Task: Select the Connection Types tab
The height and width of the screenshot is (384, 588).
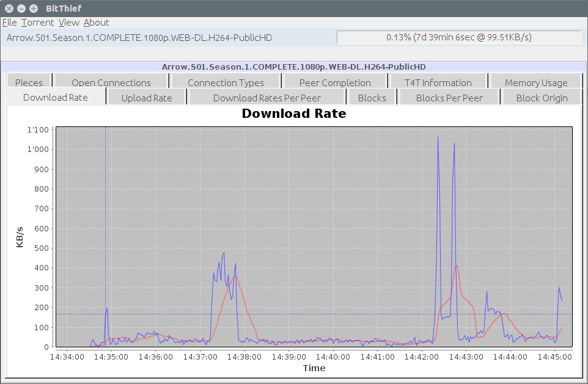Action: (226, 82)
